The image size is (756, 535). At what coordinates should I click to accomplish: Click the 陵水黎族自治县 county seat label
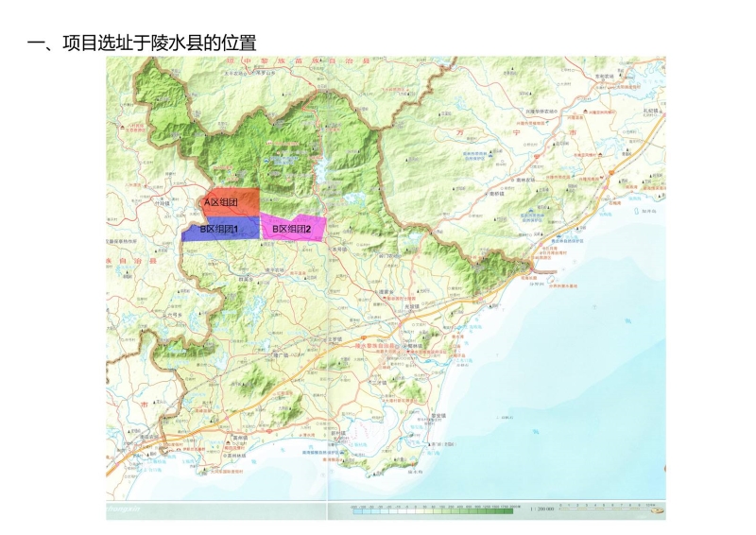click(x=375, y=346)
